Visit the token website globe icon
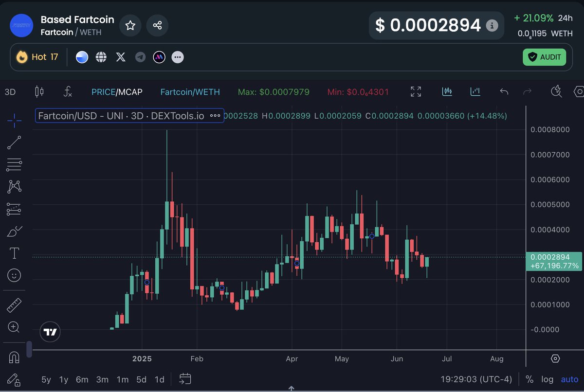The image size is (584, 392). click(x=101, y=57)
